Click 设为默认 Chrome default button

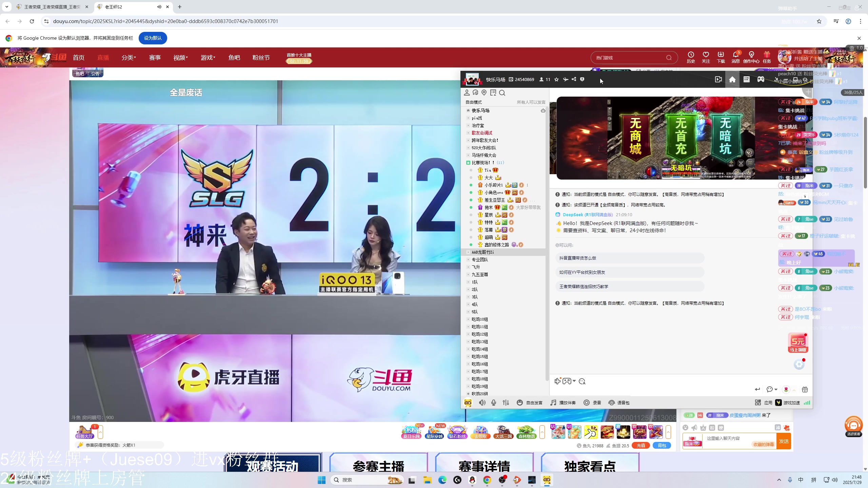(x=153, y=38)
